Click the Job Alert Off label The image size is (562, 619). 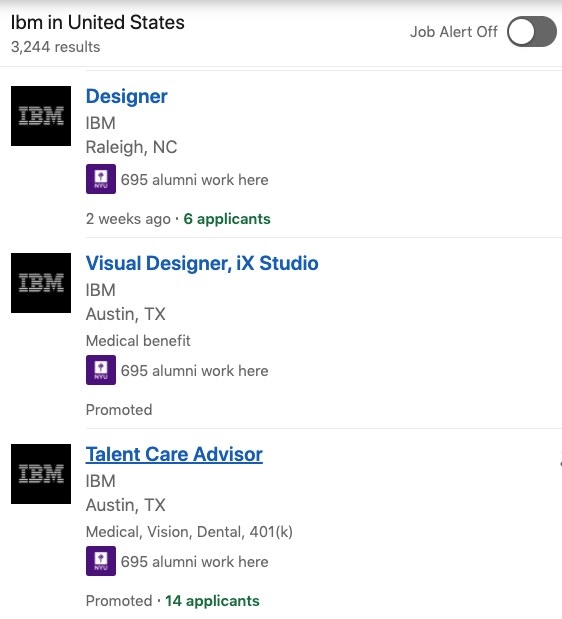(454, 32)
